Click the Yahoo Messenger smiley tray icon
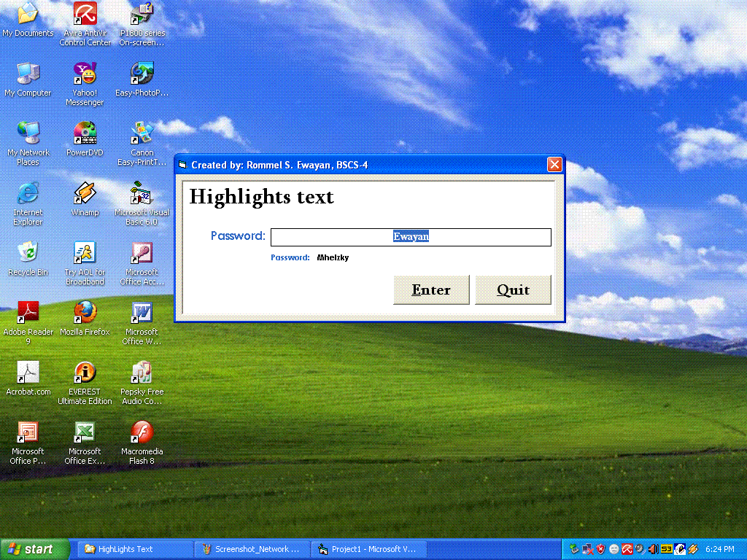 [614, 549]
